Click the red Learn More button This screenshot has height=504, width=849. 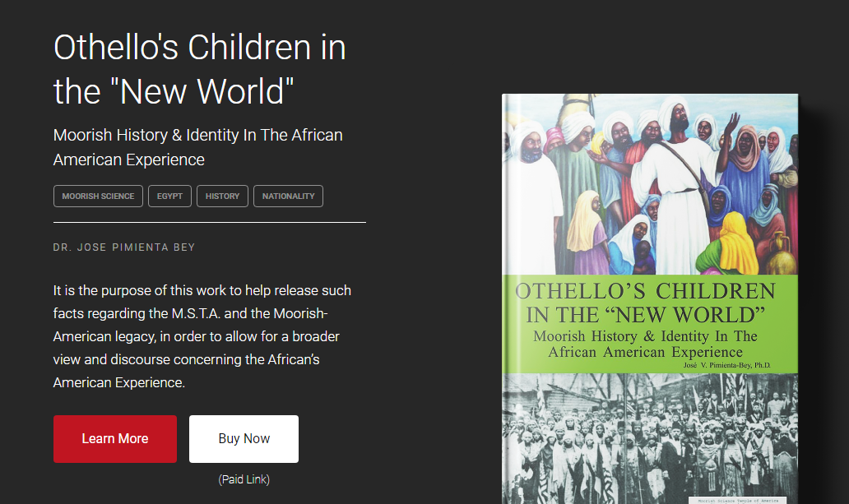[x=115, y=439]
